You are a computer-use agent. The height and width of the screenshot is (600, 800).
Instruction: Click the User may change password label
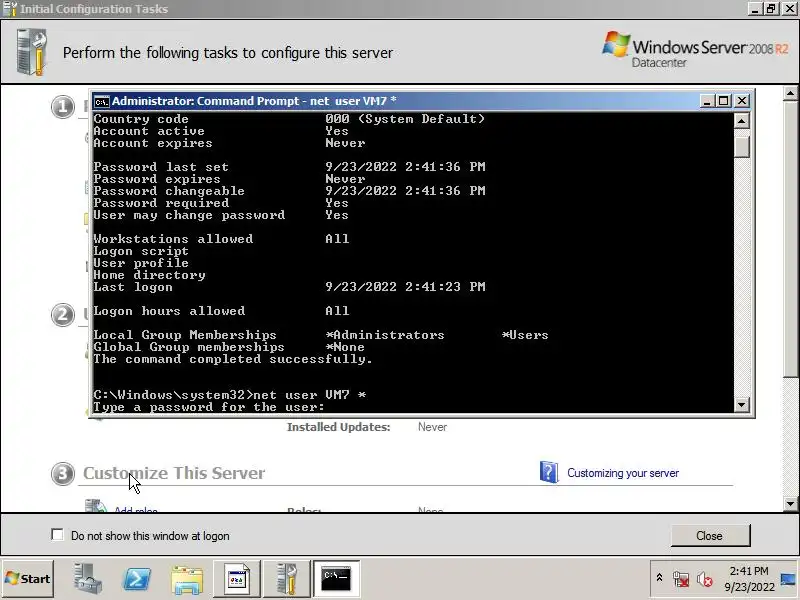click(189, 215)
